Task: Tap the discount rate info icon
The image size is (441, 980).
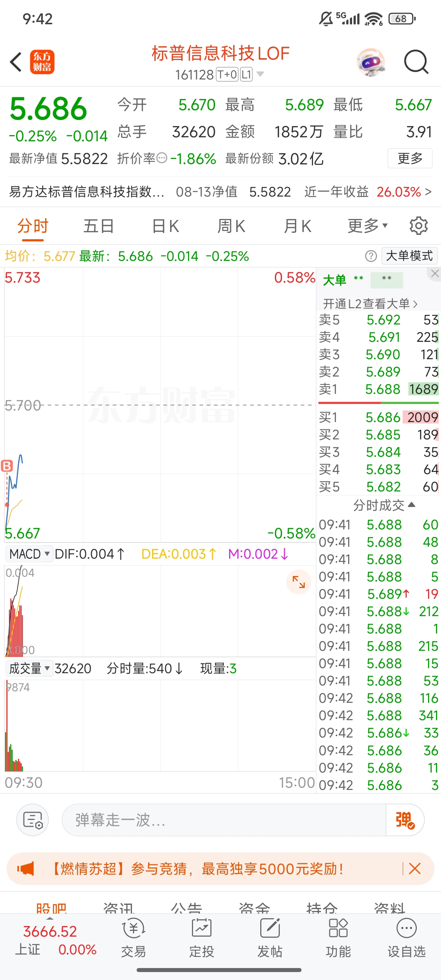Action: coord(162,158)
